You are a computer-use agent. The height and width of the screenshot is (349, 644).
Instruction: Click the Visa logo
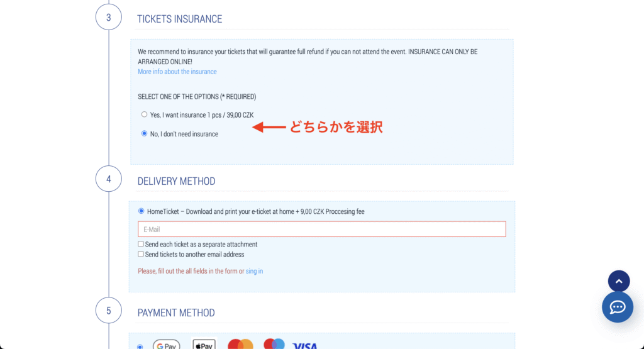(305, 345)
